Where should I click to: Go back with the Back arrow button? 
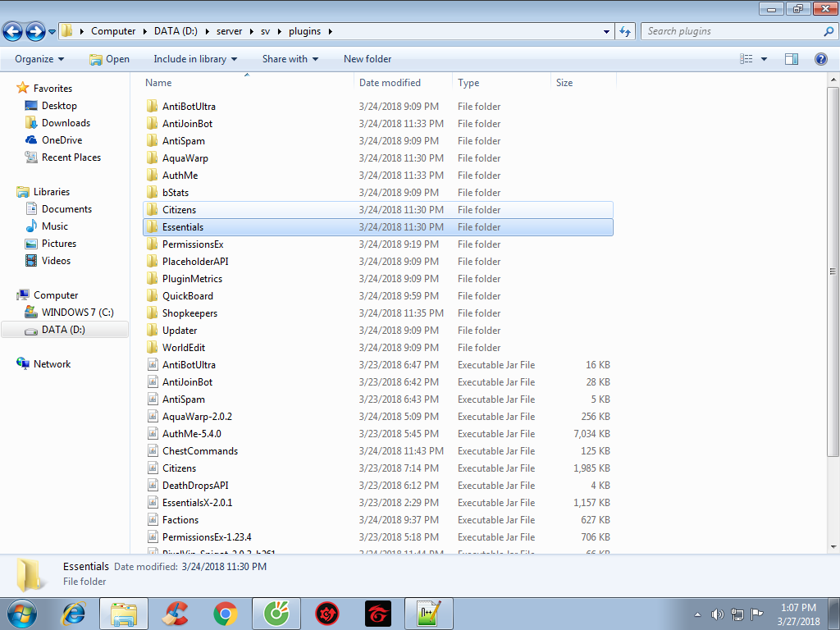point(13,31)
